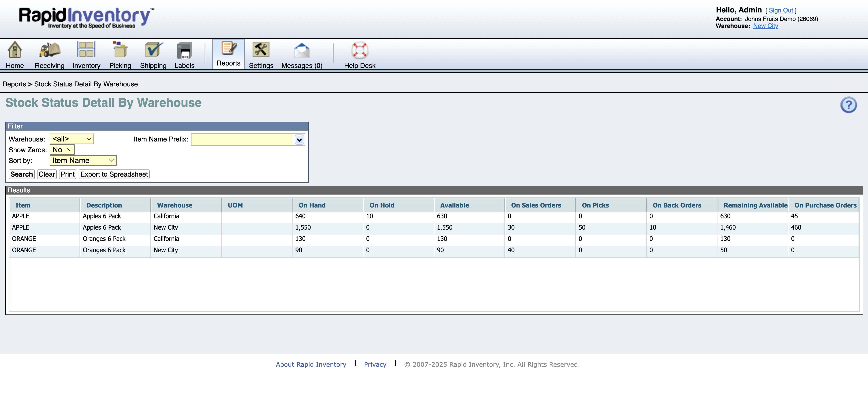
Task: Open the Messages envelope icon
Action: tap(302, 51)
